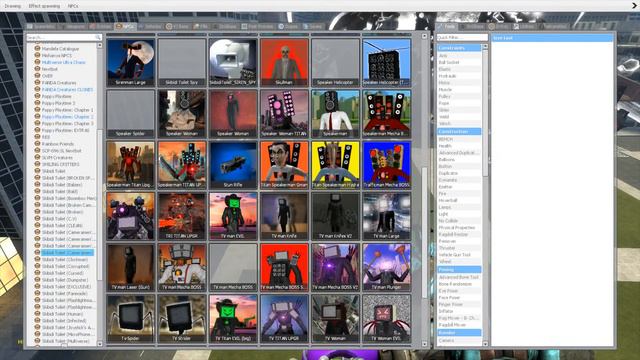
Task: Open the Mandela Catalogue category
Action: coord(60,49)
